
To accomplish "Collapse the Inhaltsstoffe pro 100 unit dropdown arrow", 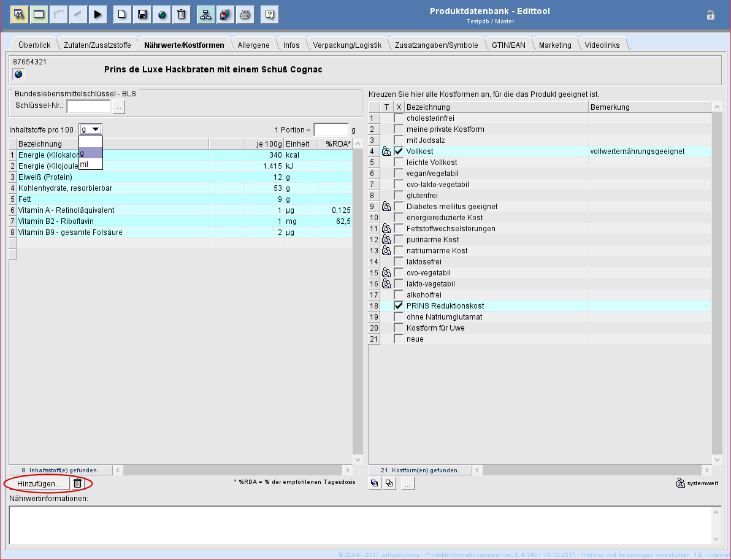I will (96, 129).
